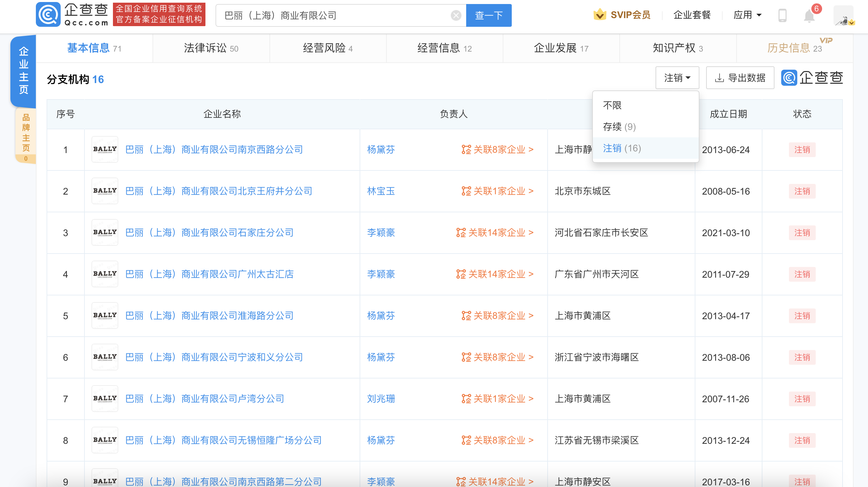Screen dimensions: 868x487
Task: Open the user avatar profile
Action: pyautogui.click(x=844, y=15)
